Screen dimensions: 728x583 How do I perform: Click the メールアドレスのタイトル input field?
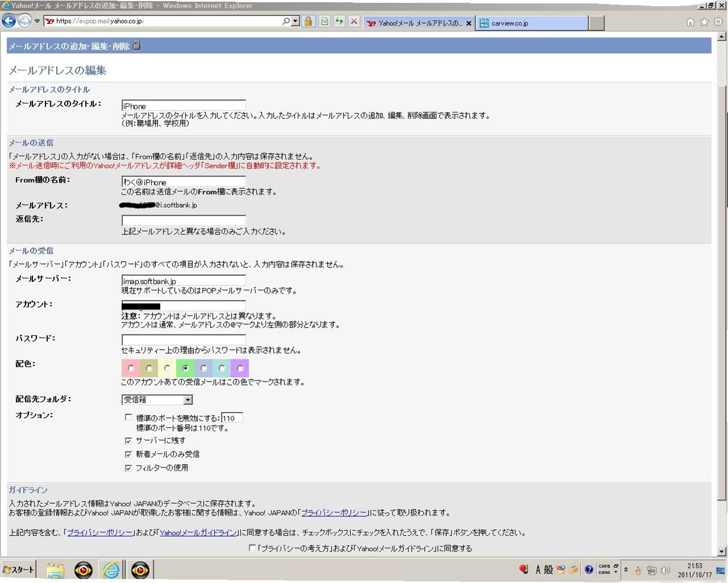(x=184, y=106)
